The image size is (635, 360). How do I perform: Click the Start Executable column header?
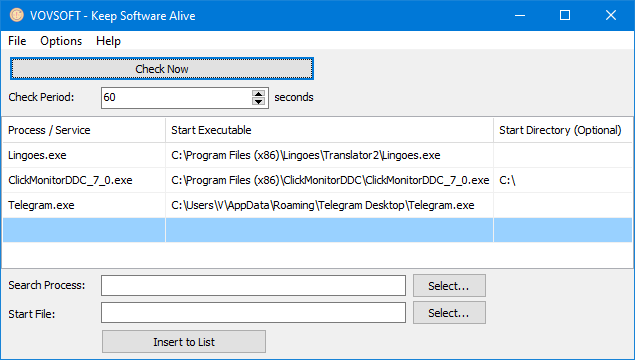tap(329, 130)
